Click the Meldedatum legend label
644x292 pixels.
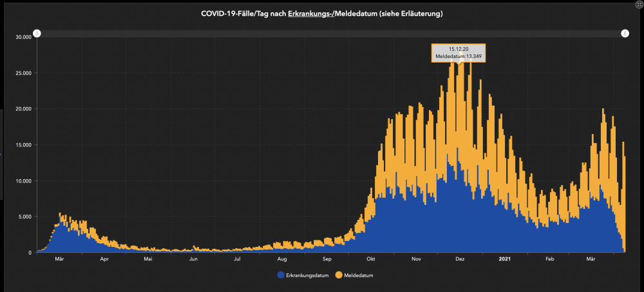tap(359, 275)
